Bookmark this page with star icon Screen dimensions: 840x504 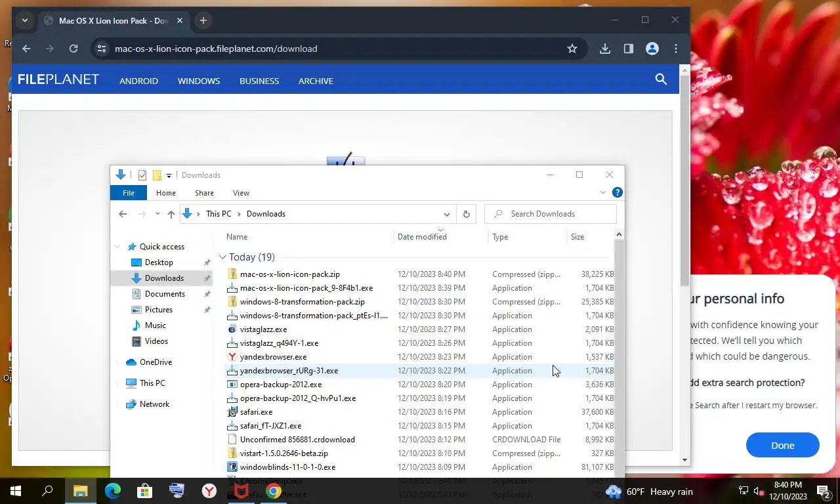click(572, 49)
